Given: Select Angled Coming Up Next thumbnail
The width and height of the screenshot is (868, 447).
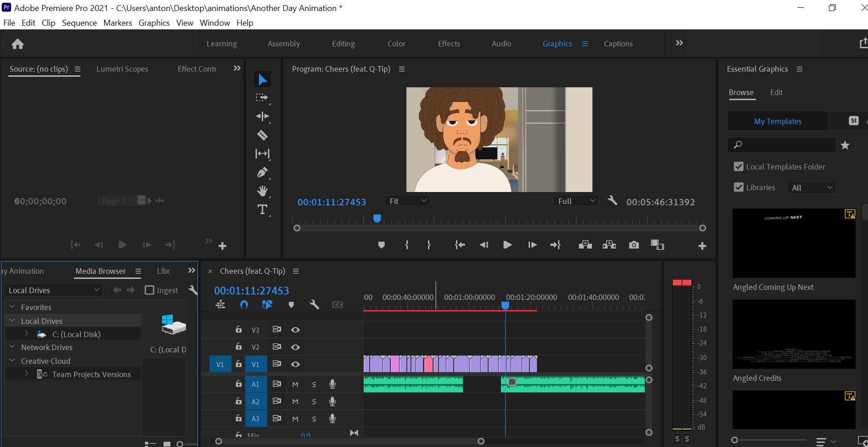Looking at the screenshot, I should coord(794,243).
